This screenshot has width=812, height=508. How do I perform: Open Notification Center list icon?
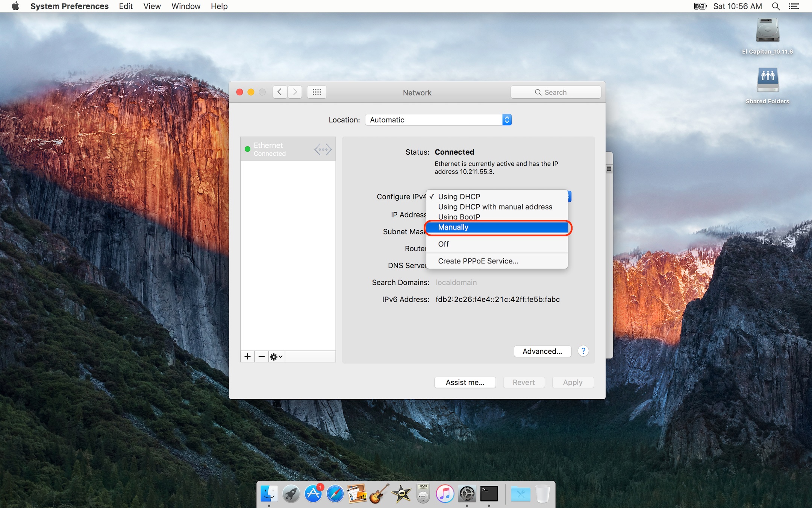click(x=794, y=6)
